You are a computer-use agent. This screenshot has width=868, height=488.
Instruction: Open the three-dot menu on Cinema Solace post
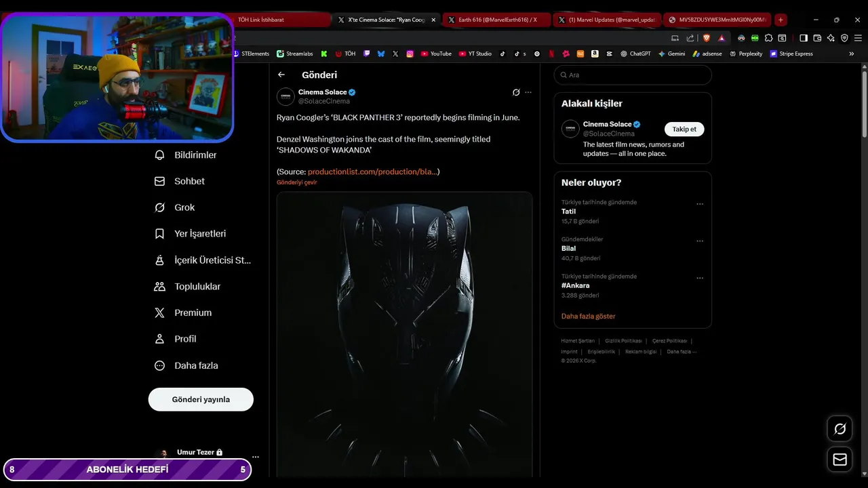point(528,92)
